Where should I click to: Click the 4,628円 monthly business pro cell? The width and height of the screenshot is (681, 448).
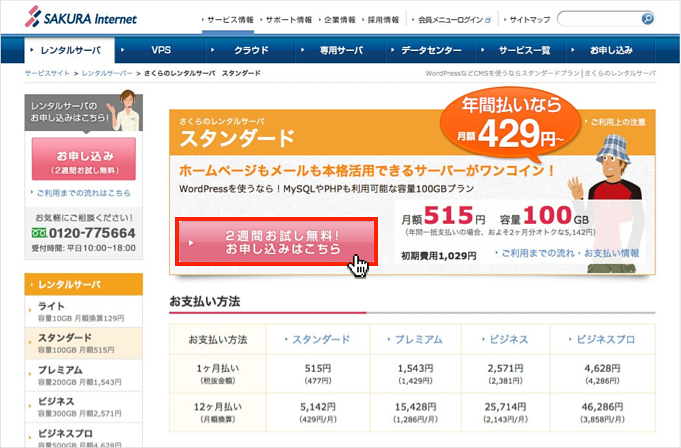coord(602,374)
